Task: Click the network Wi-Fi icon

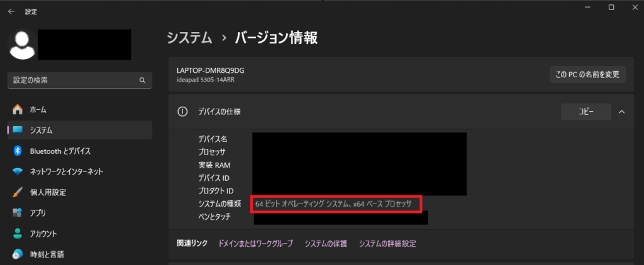Action: [x=18, y=171]
